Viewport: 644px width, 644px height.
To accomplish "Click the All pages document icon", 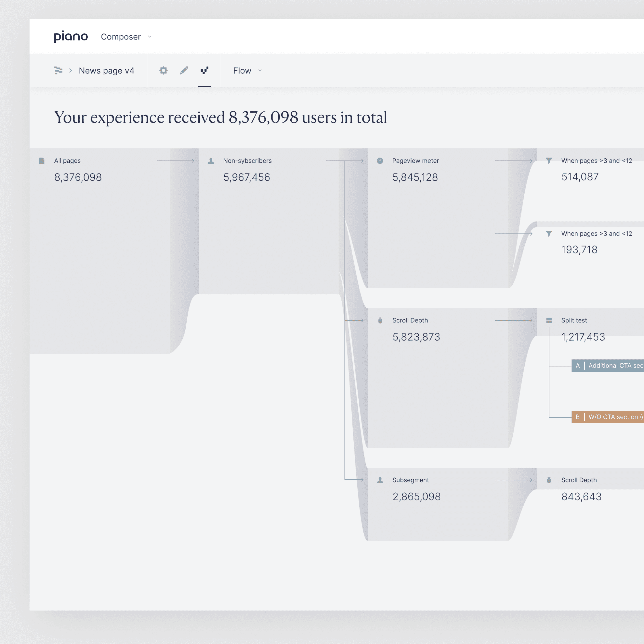I will click(x=42, y=161).
